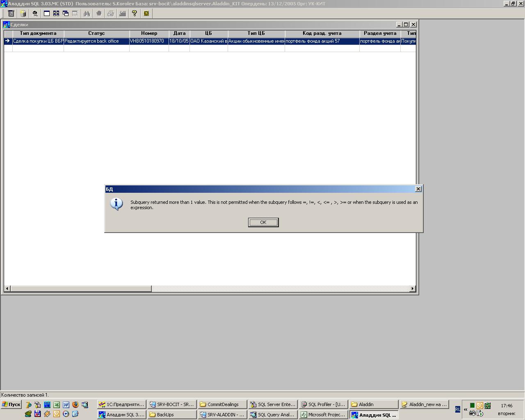Open the Aladdin folder taskbar button
The image size is (525, 420).
tap(374, 404)
